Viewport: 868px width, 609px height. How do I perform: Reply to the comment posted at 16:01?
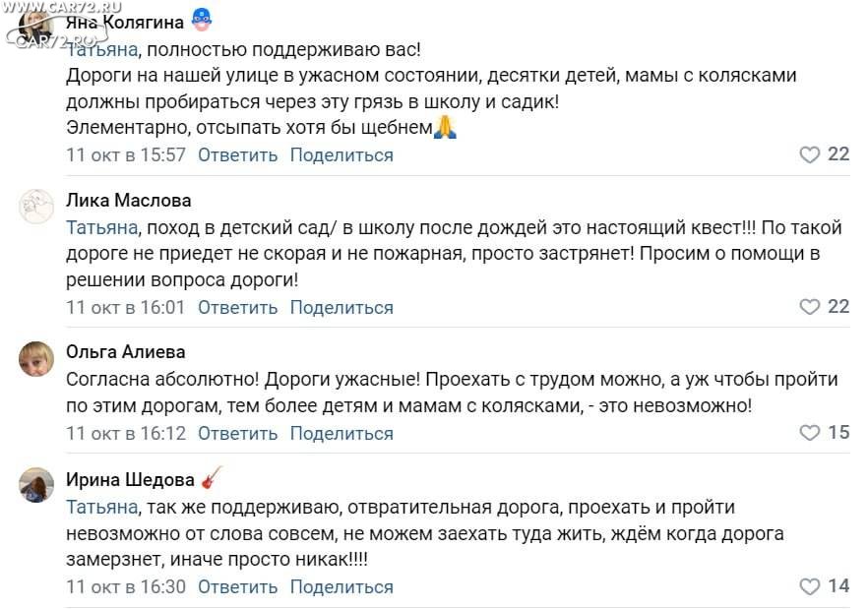[x=237, y=307]
